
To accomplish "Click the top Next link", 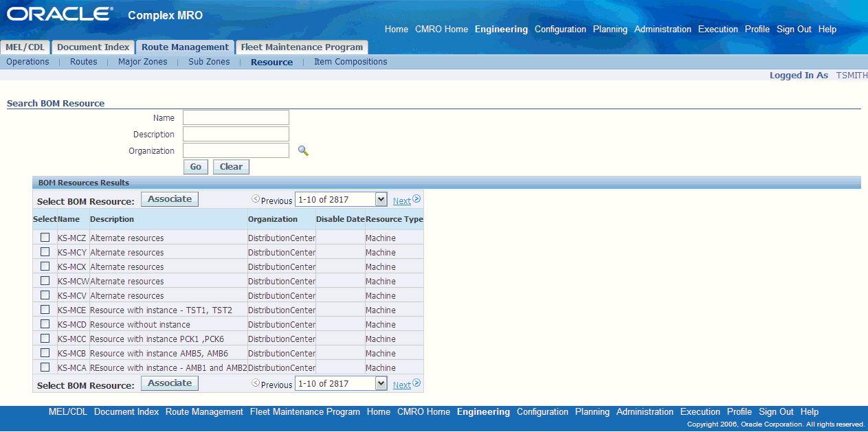I will tap(402, 201).
